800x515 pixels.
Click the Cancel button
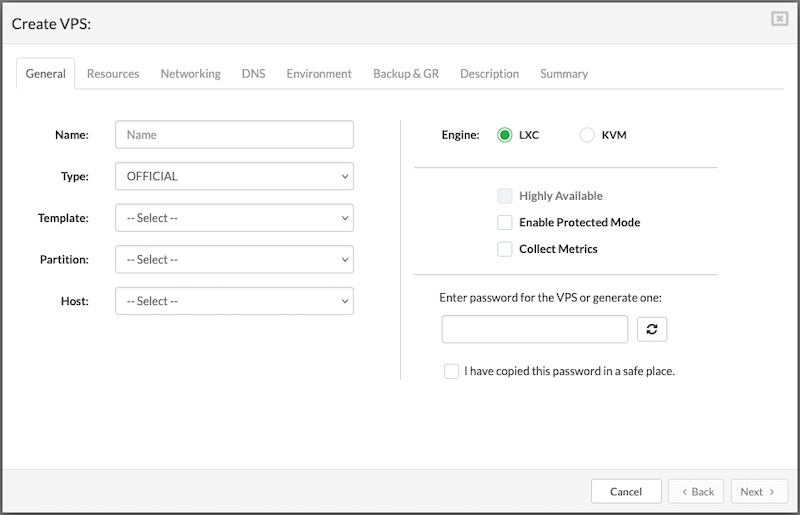[x=626, y=492]
